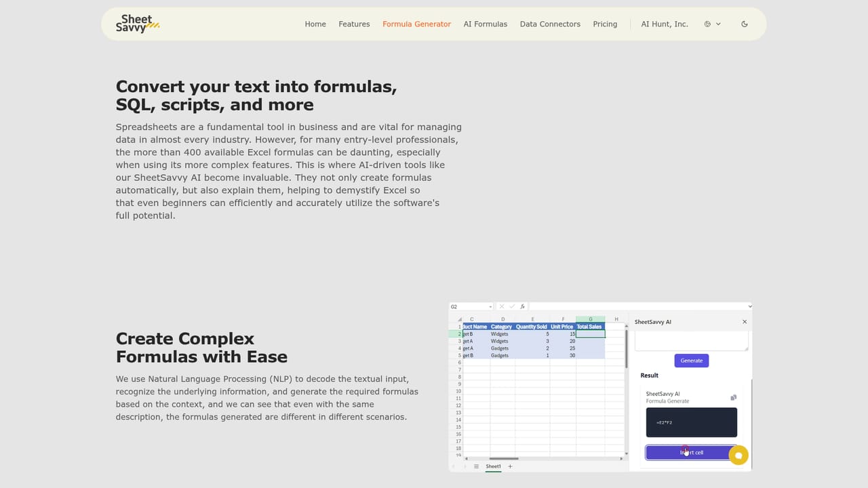This screenshot has height=488, width=868.
Task: Select the Sheet1 tab in the demo
Action: [493, 466]
